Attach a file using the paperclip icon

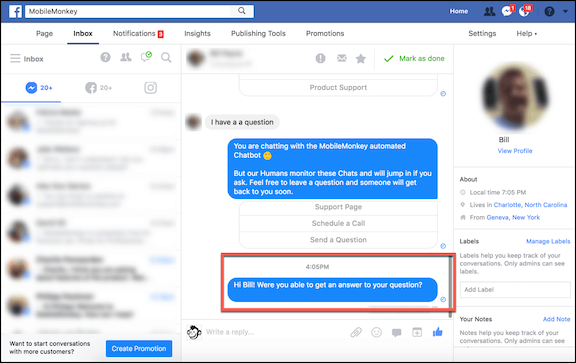356,333
